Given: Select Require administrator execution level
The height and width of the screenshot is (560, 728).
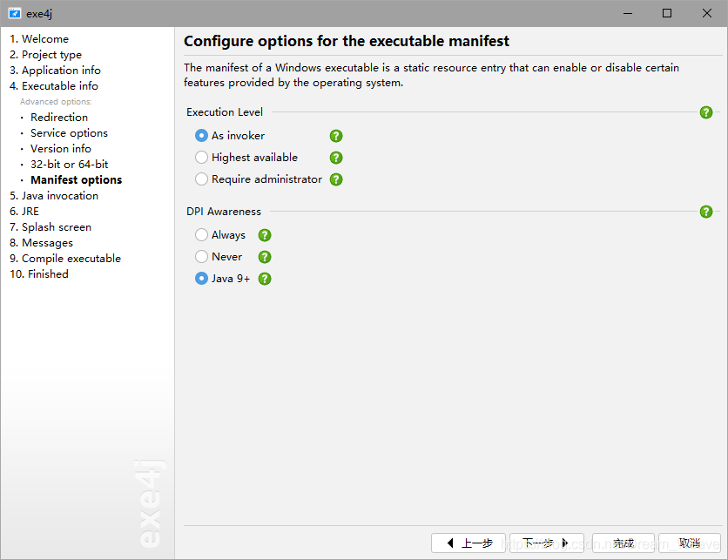Looking at the screenshot, I should (x=202, y=179).
